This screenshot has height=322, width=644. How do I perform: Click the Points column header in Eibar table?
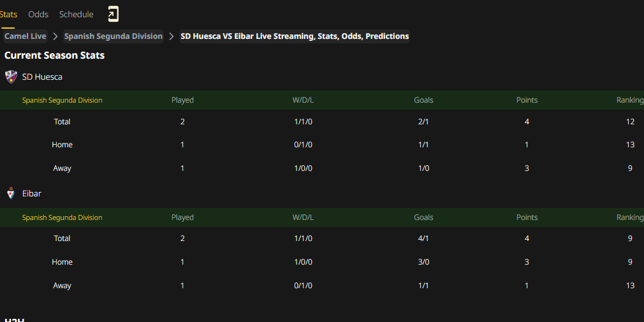(527, 217)
